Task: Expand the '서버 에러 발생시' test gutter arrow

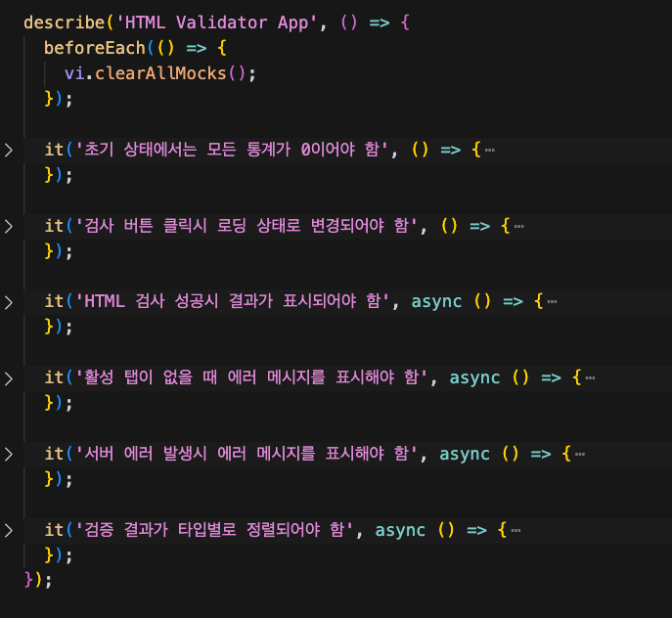Action: click(9, 454)
